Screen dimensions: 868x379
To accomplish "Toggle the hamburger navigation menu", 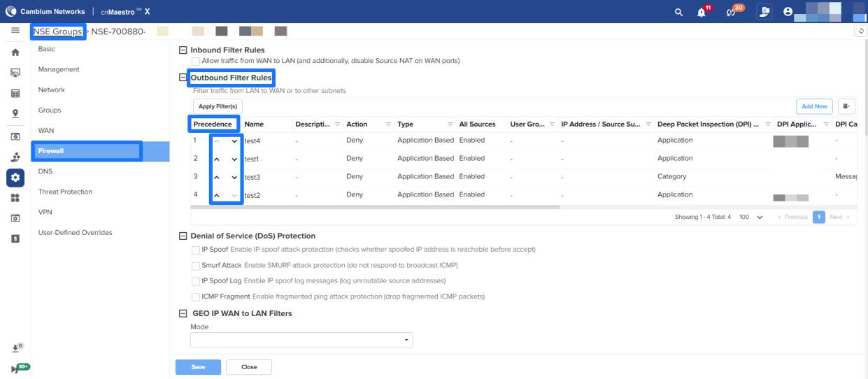I will tap(15, 31).
